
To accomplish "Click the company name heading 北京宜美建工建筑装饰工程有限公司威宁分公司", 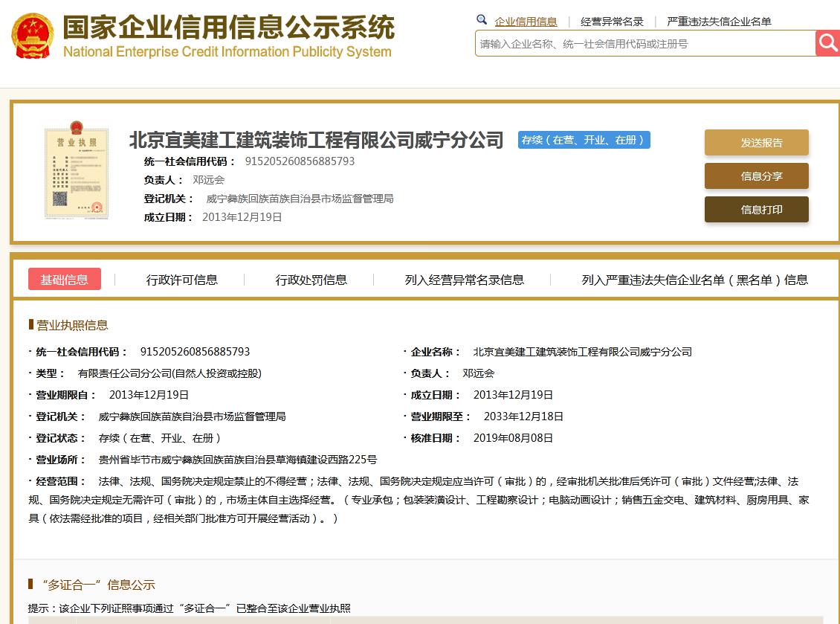I will coord(316,140).
